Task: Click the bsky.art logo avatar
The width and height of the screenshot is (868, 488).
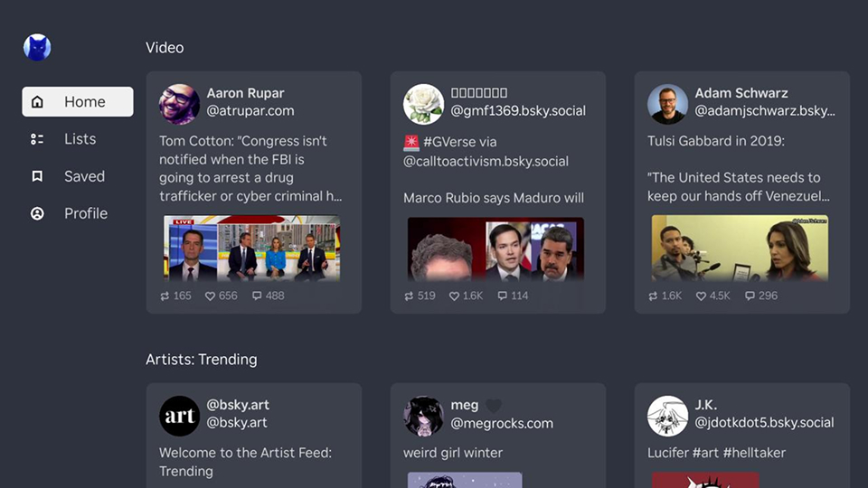Action: (x=179, y=416)
